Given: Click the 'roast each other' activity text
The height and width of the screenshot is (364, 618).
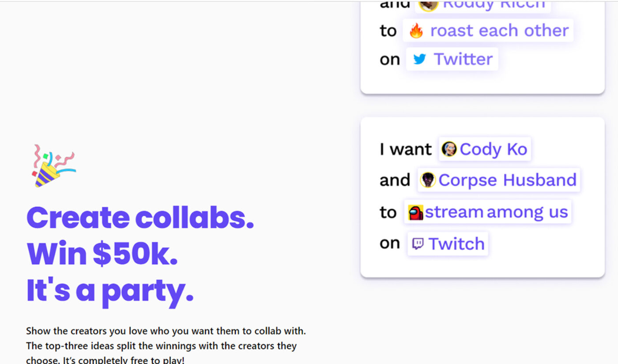Looking at the screenshot, I should pos(499,31).
